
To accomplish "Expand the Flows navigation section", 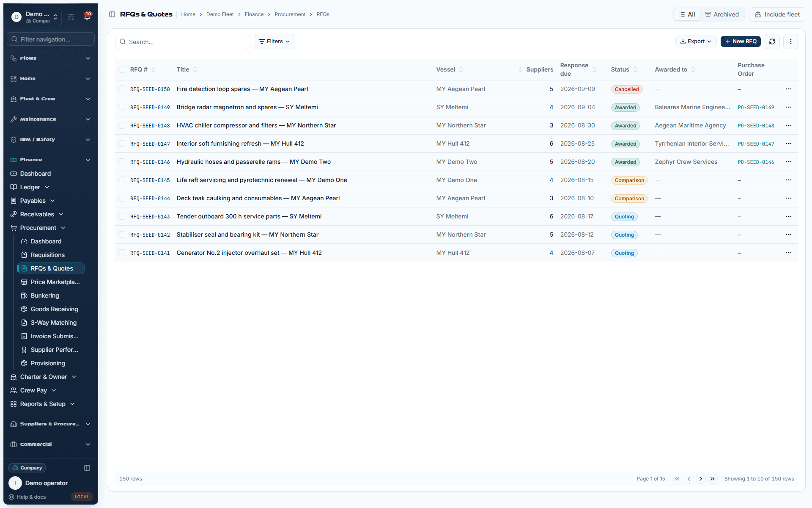I will [x=51, y=58].
